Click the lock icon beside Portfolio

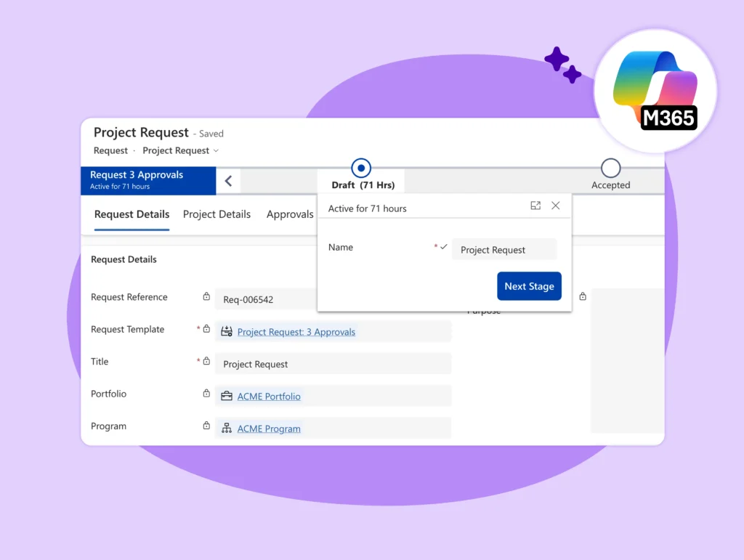click(206, 393)
